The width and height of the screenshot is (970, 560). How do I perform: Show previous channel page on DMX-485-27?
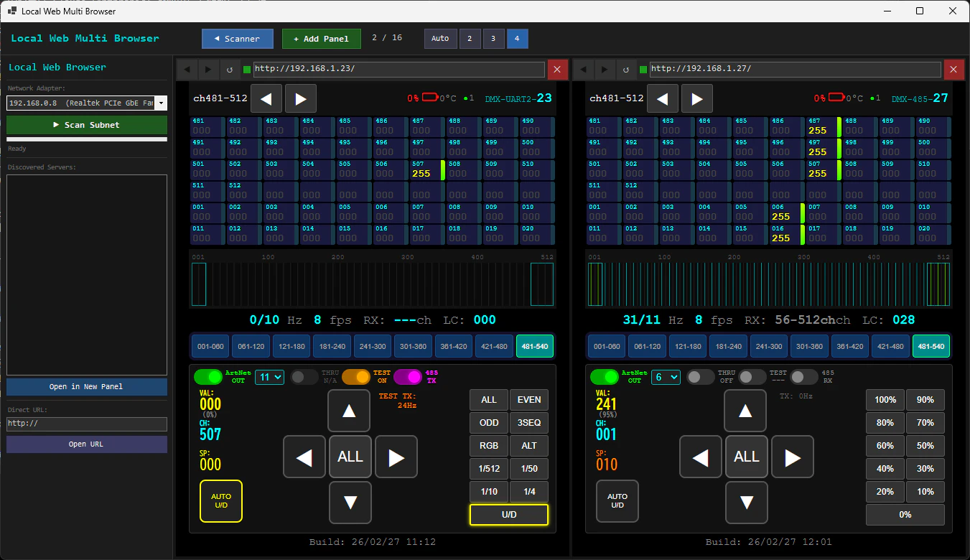(x=663, y=98)
